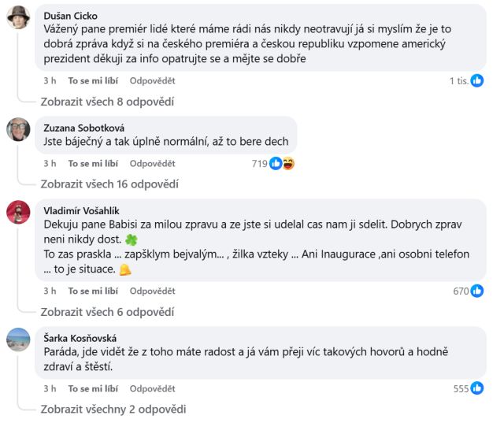Expand 'Zobrazit všech 16 odpovědí'
This screenshot has height=423, width=504.
[109, 184]
